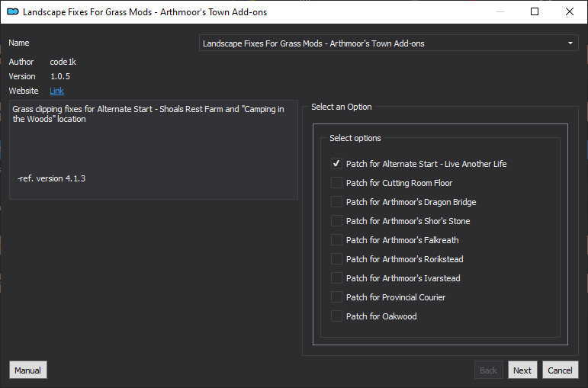Image resolution: width=588 pixels, height=388 pixels.
Task: Click the version number 1.0.5
Action: [60, 76]
